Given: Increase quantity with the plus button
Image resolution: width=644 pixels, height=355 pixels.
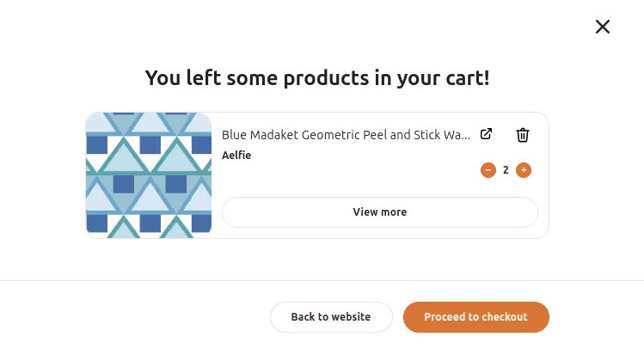Looking at the screenshot, I should (524, 170).
